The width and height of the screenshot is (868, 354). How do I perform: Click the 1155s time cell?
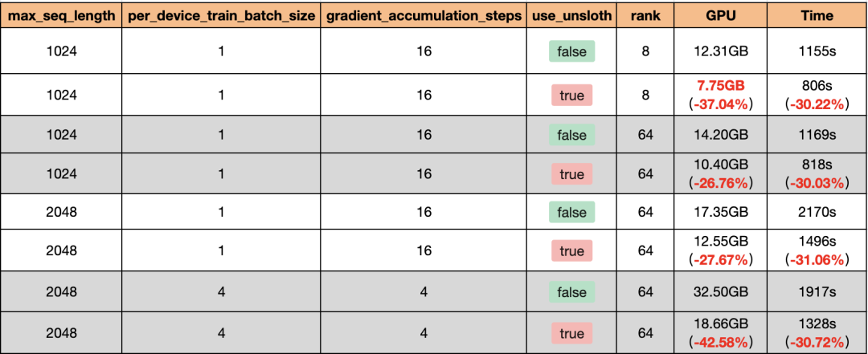816,52
